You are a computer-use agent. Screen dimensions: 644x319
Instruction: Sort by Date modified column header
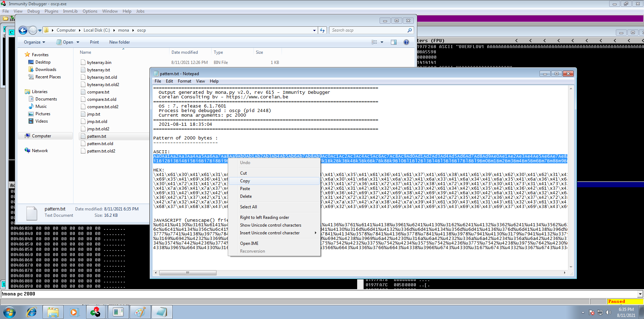coord(190,52)
